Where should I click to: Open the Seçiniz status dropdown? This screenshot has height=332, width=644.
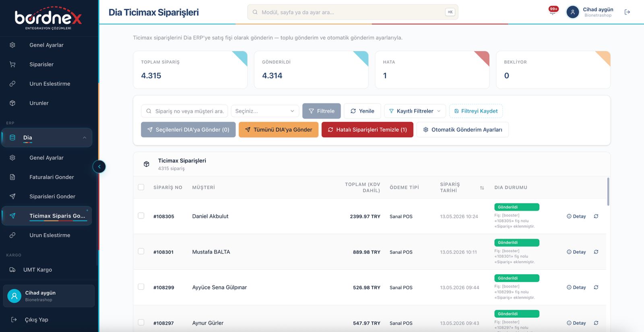point(265,111)
